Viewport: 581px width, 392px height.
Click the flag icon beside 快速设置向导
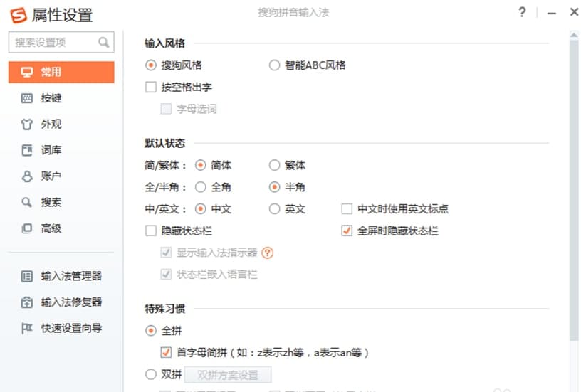26,329
